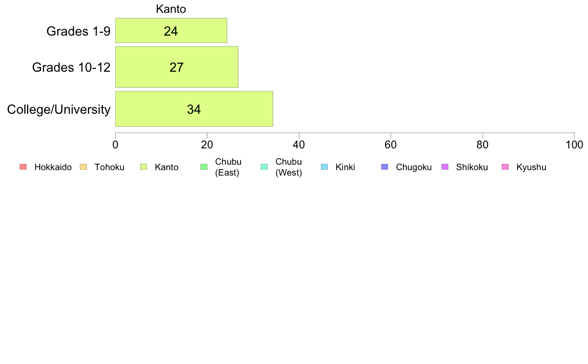Image resolution: width=588 pixels, height=364 pixels.
Task: Toggle the Kyushu legend label
Action: click(531, 167)
